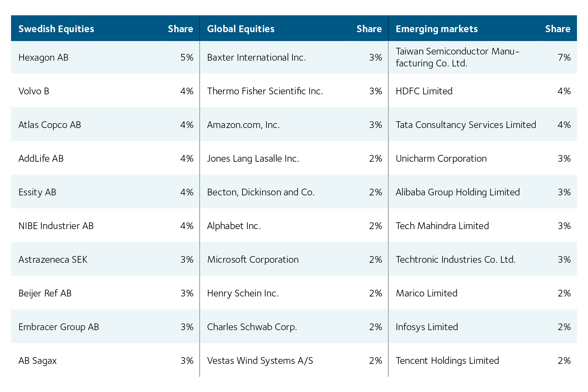Click Tencent Holdings Limited
Viewport: 588px width, 392px height.
(x=447, y=361)
